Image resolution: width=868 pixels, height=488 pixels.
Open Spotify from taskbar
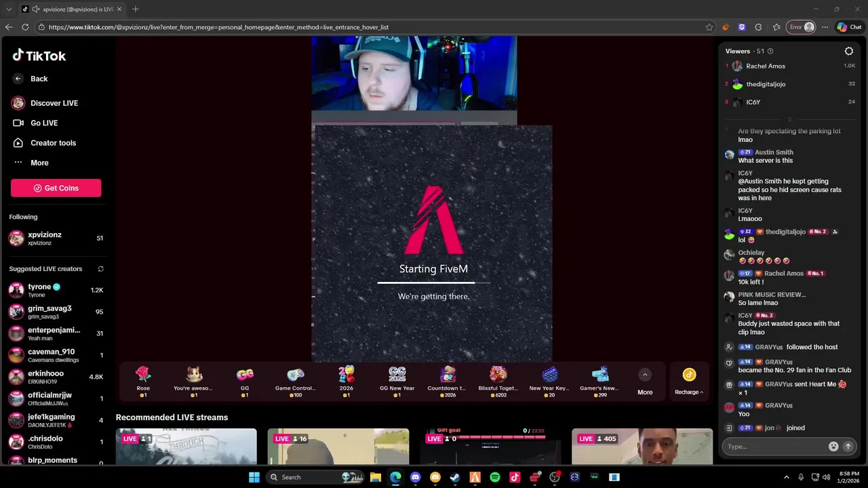[x=495, y=477]
